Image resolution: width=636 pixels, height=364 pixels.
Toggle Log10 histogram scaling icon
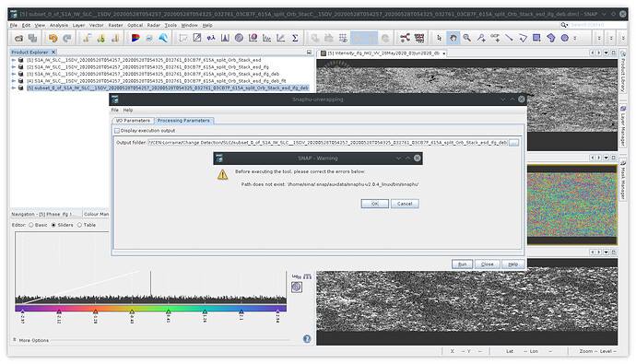coord(297,276)
